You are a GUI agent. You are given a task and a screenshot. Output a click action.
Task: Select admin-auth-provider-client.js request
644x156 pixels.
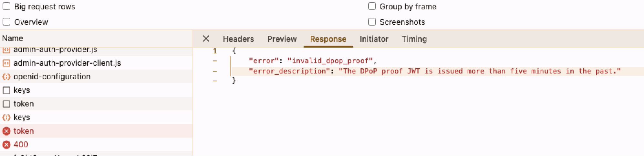coord(96,63)
